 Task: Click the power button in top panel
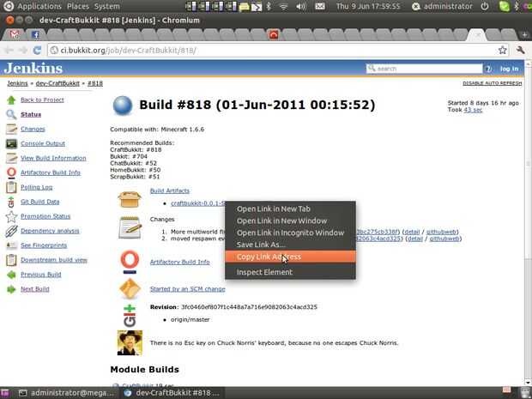pyautogui.click(x=485, y=6)
